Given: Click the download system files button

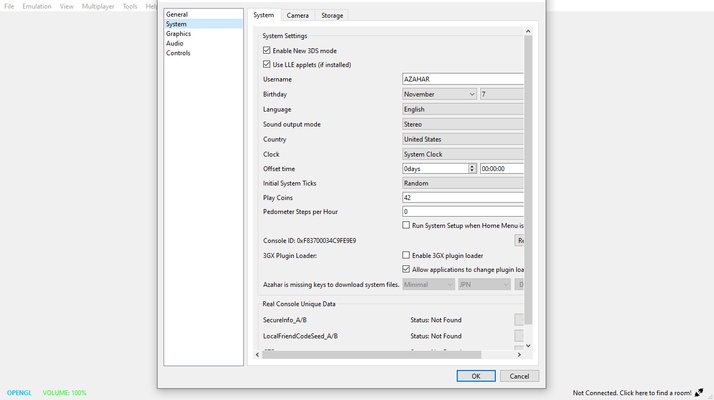Looking at the screenshot, I should (x=519, y=284).
